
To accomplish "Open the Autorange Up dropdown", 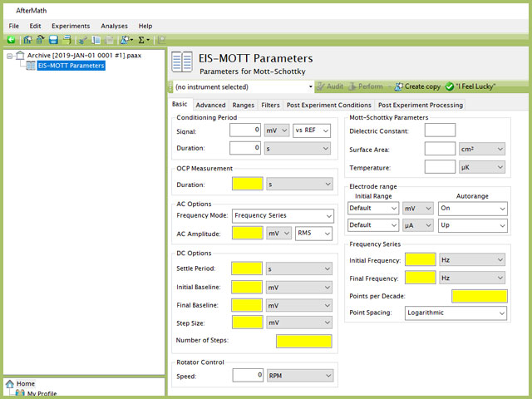I will click(473, 225).
